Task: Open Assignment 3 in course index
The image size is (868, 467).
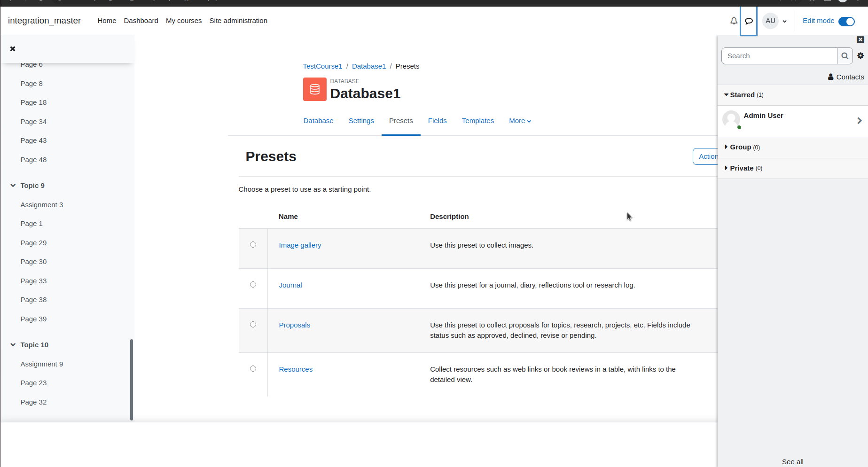Action: [x=41, y=205]
